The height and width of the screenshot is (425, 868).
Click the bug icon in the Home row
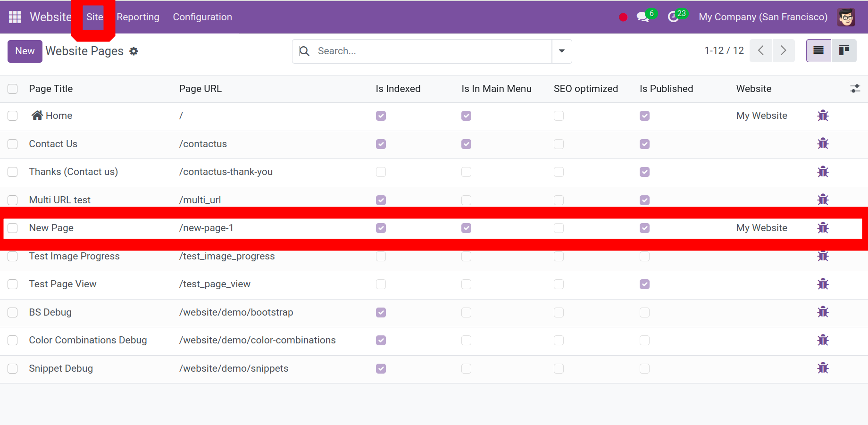(823, 116)
